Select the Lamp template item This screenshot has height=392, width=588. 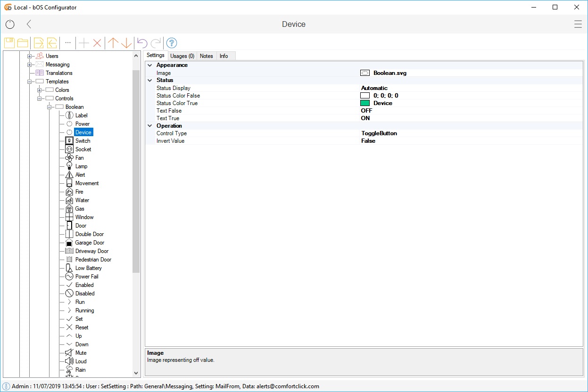click(81, 166)
